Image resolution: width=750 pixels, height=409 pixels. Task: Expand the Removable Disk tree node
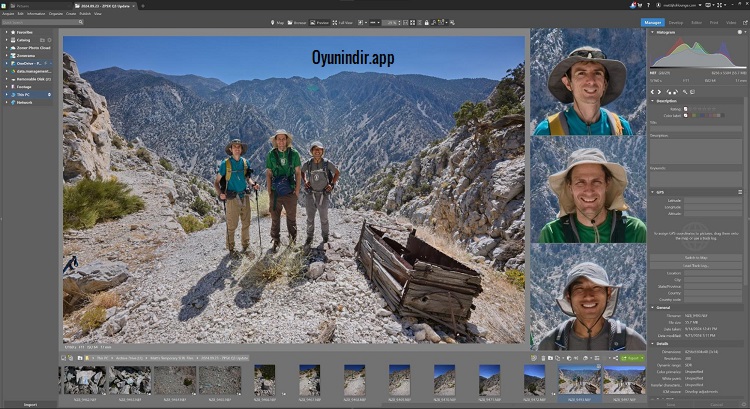click(6, 79)
